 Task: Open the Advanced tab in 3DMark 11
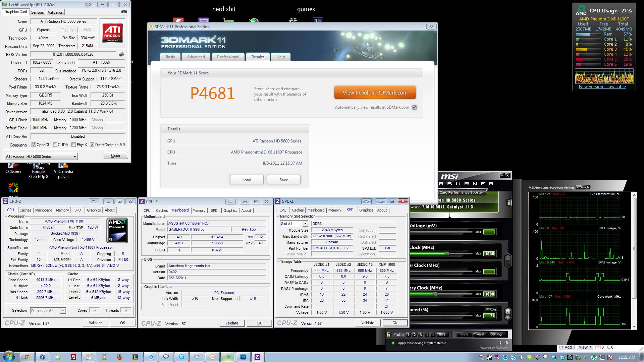196,57
